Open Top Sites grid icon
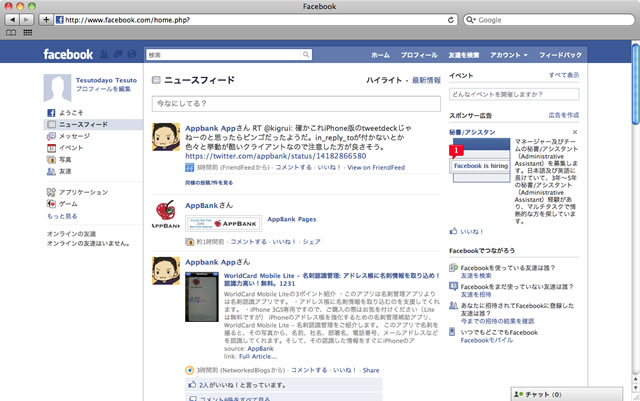640x401 pixels. (28, 33)
